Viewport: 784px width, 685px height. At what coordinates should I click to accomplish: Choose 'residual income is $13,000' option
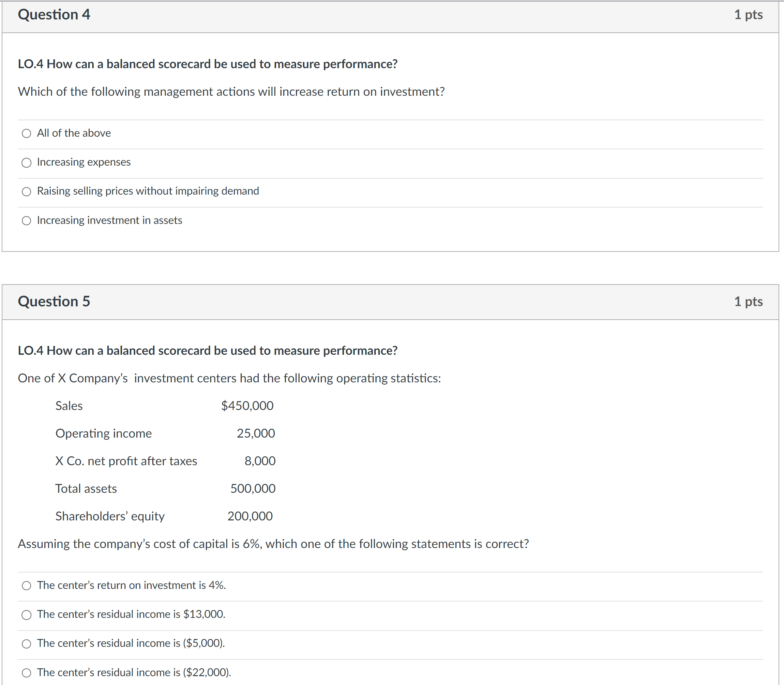[x=26, y=615]
